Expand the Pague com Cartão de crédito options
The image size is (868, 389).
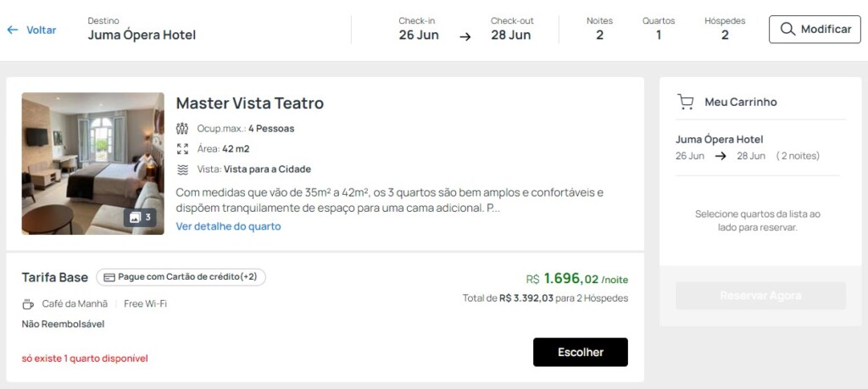tap(181, 277)
